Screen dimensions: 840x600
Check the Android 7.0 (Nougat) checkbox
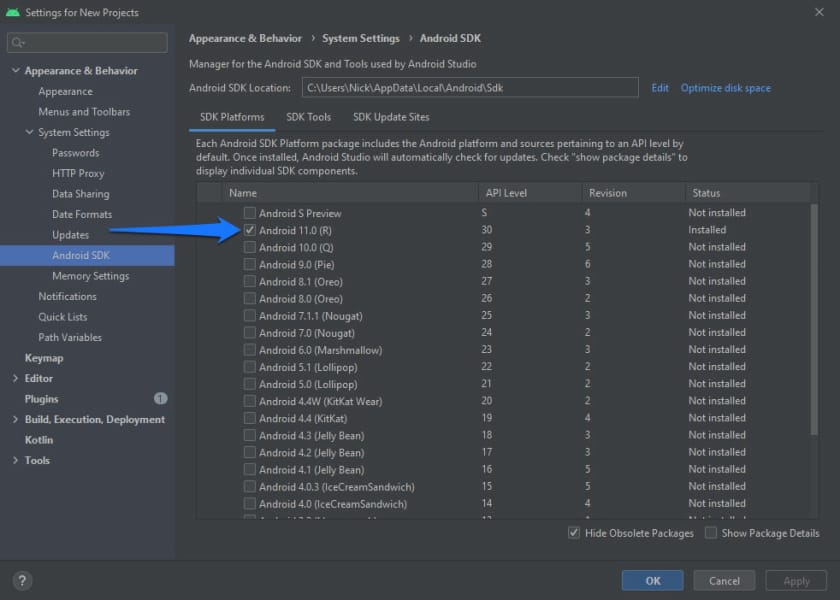tap(250, 333)
